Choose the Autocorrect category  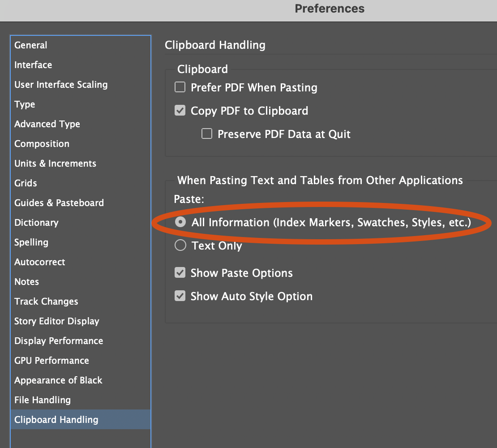point(81,262)
